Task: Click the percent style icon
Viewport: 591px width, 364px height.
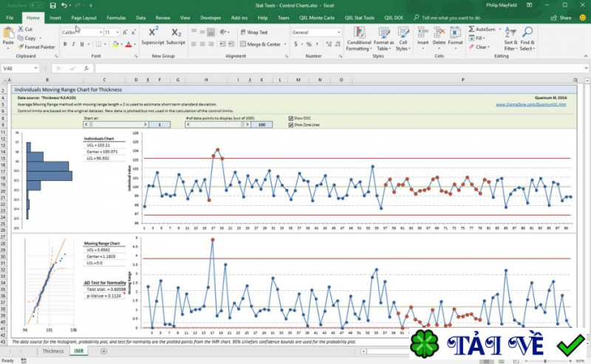Action: pos(309,44)
